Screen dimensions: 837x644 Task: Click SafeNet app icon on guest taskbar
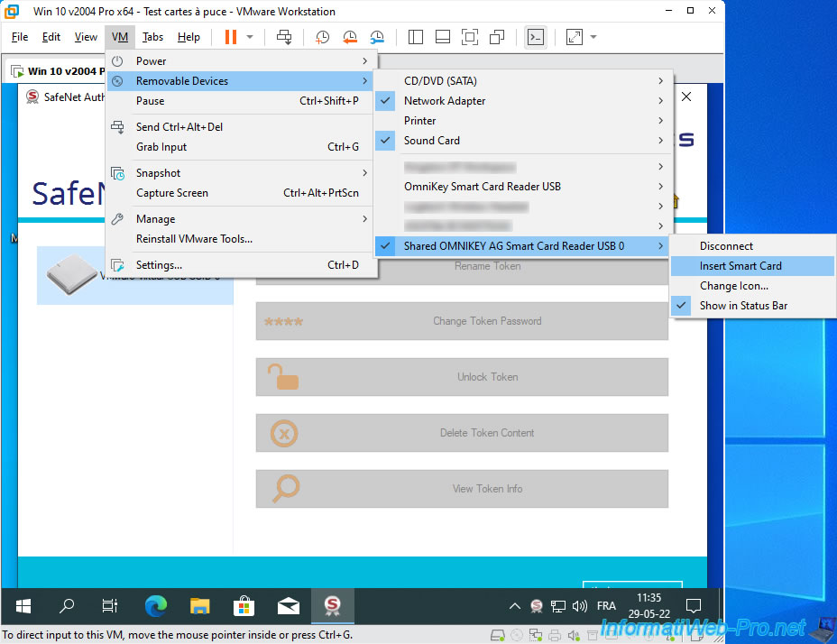click(332, 605)
